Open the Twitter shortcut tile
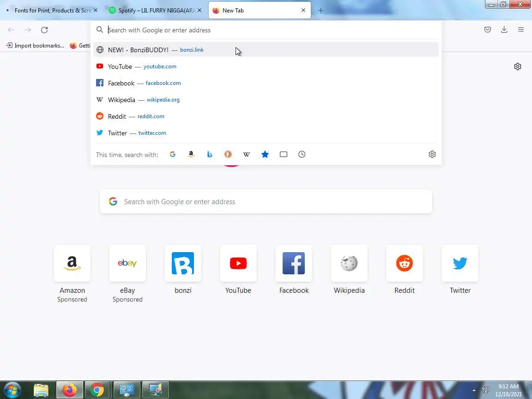Image resolution: width=532 pixels, height=399 pixels. coord(460,263)
